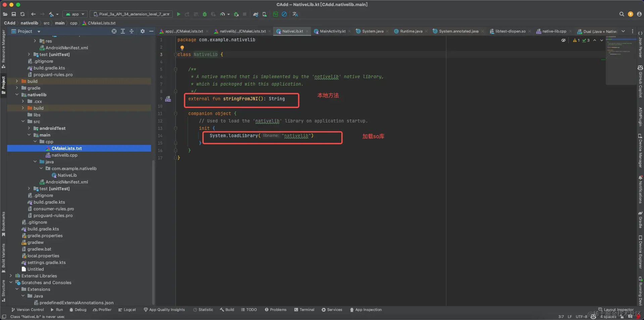Toggle the Gradle side panel

pos(640,220)
